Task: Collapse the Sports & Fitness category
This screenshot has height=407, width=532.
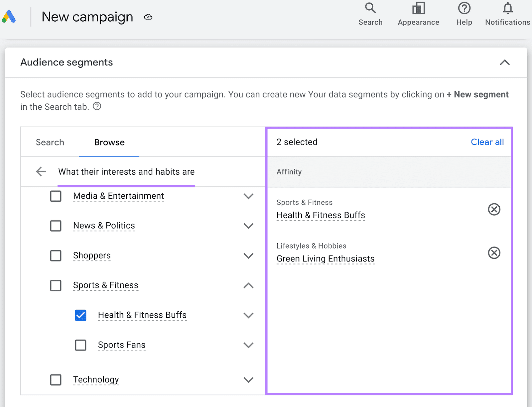Action: pos(248,285)
